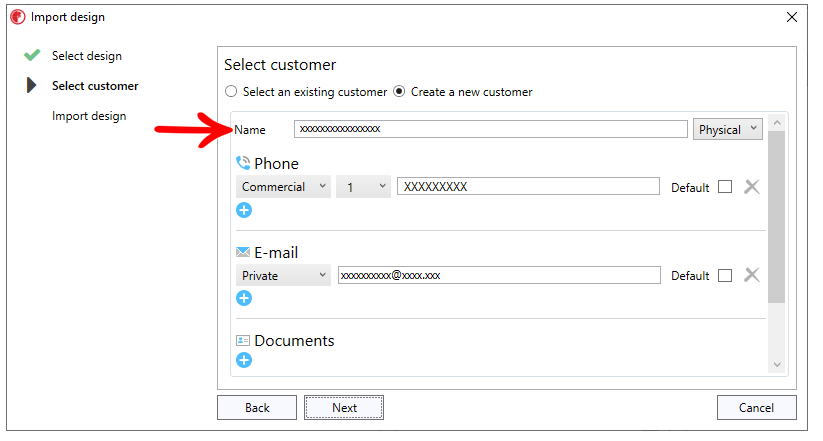The height and width of the screenshot is (441, 823).
Task: Go to the Select design step
Action: click(x=87, y=56)
